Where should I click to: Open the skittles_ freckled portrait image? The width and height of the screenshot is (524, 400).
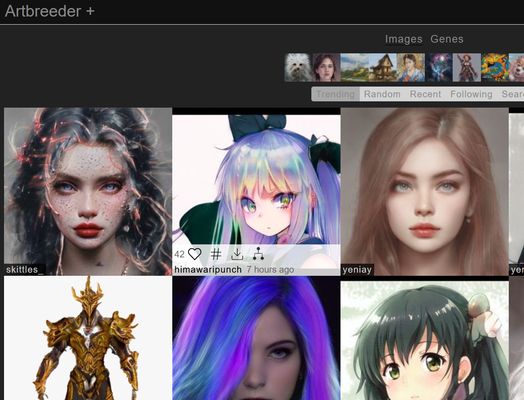click(x=88, y=191)
